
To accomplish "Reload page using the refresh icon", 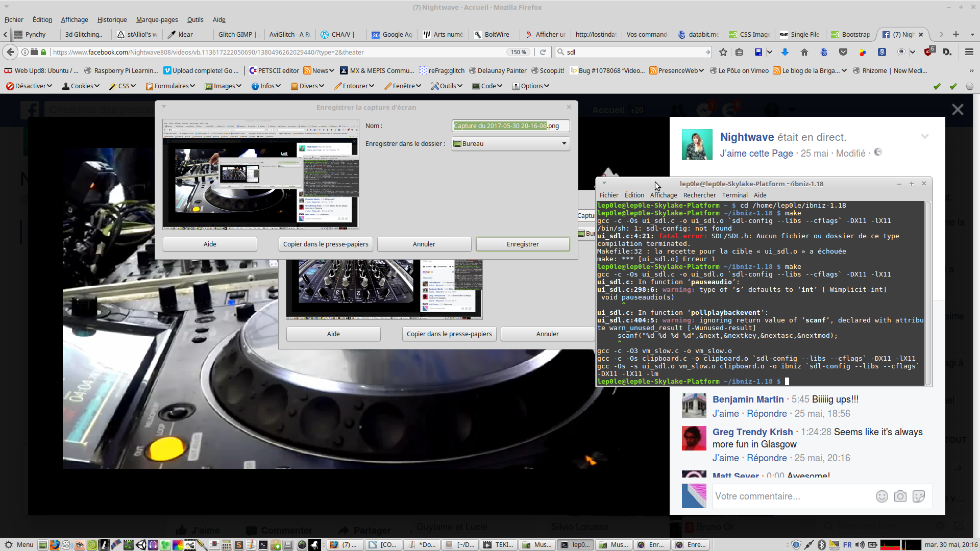I will point(543,52).
